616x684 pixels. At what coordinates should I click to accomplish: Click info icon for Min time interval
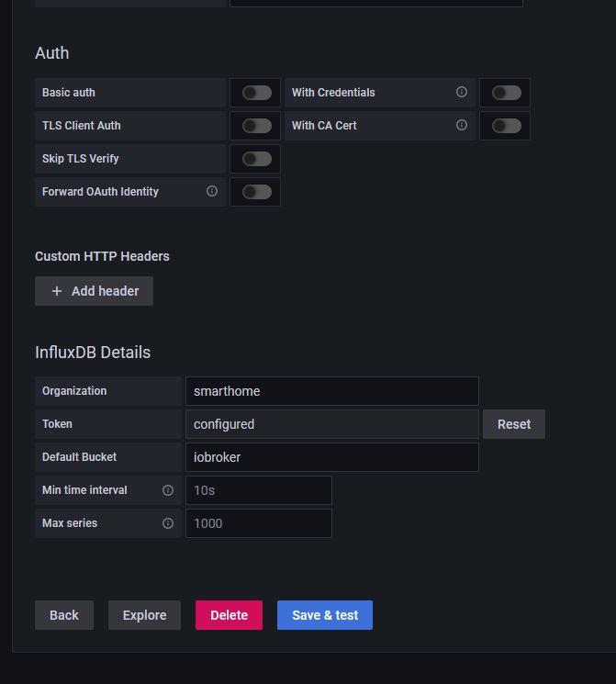click(x=168, y=490)
